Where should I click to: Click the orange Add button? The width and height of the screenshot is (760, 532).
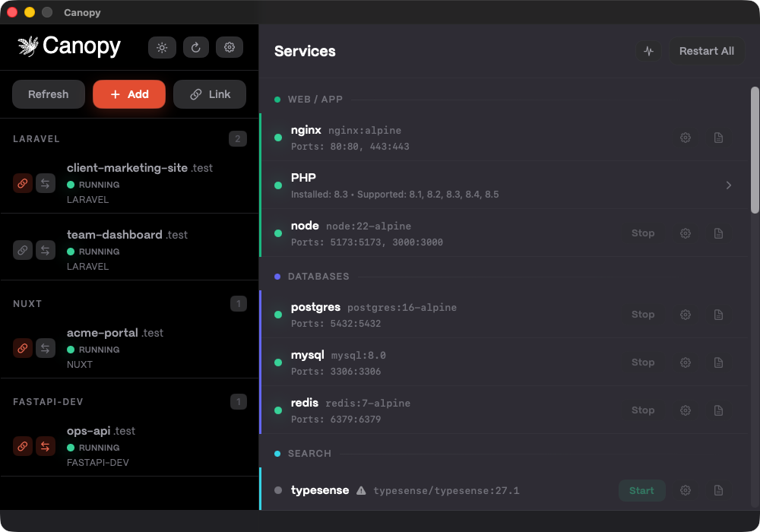pos(129,94)
